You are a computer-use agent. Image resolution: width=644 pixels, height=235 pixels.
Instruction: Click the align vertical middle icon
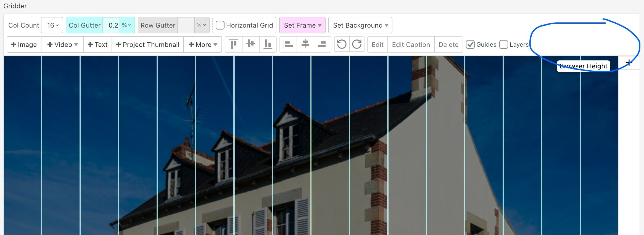click(x=251, y=44)
